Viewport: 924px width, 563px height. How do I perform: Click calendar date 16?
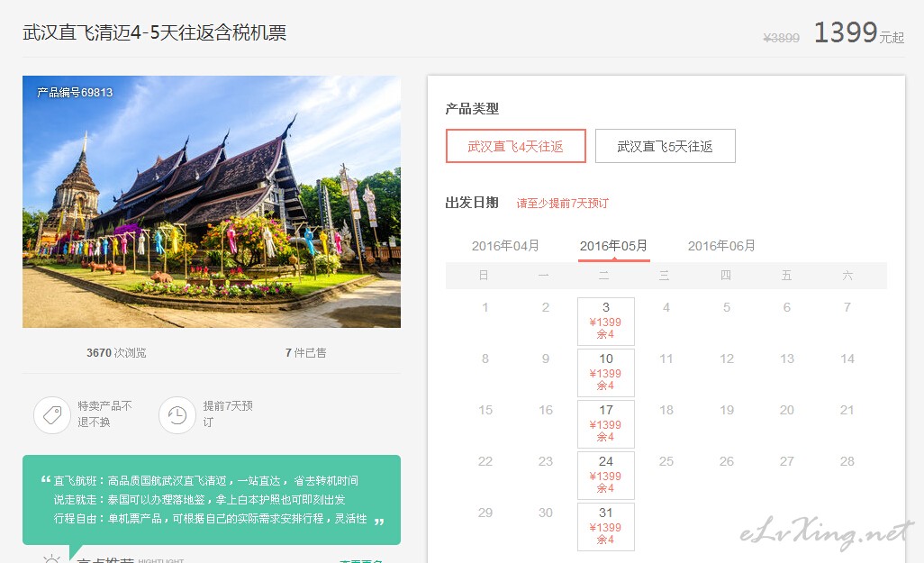[546, 410]
